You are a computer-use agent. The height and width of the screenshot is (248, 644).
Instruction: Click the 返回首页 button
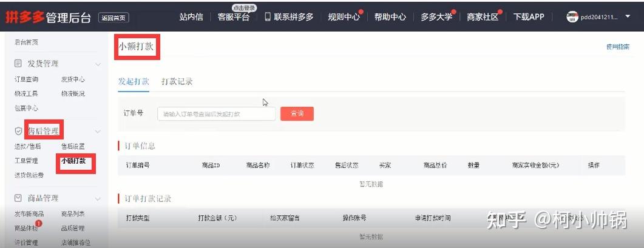[114, 18]
